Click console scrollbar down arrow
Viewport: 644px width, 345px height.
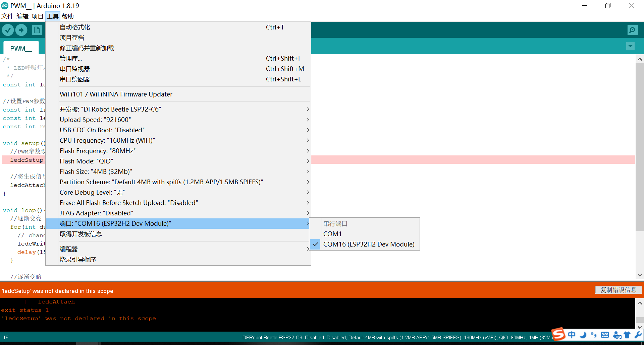[x=640, y=327]
